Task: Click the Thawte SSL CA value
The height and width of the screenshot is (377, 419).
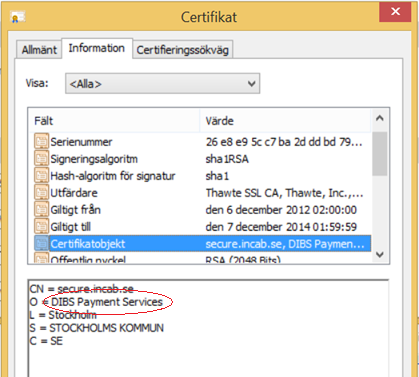Action: [284, 193]
